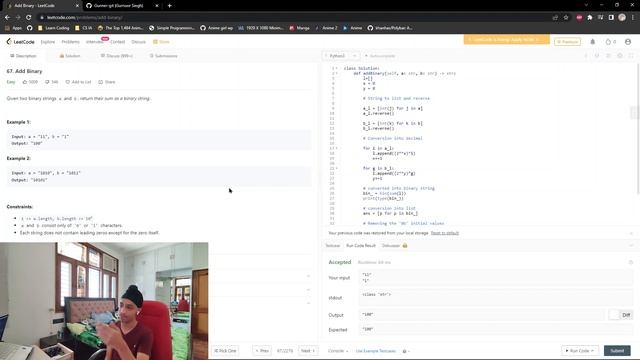Image resolution: width=640 pixels, height=360 pixels.
Task: Copy result icon beside Accepted
Action: tap(631, 262)
